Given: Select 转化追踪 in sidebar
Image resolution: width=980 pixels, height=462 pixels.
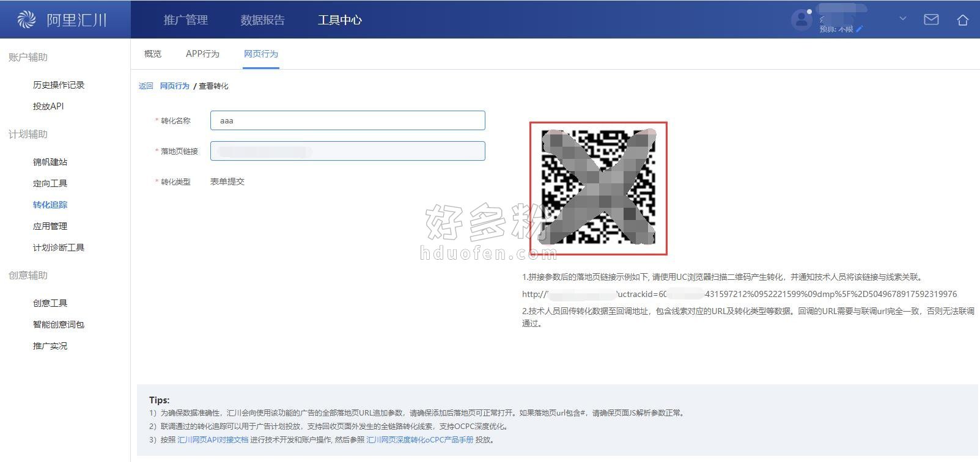Looking at the screenshot, I should pos(50,205).
